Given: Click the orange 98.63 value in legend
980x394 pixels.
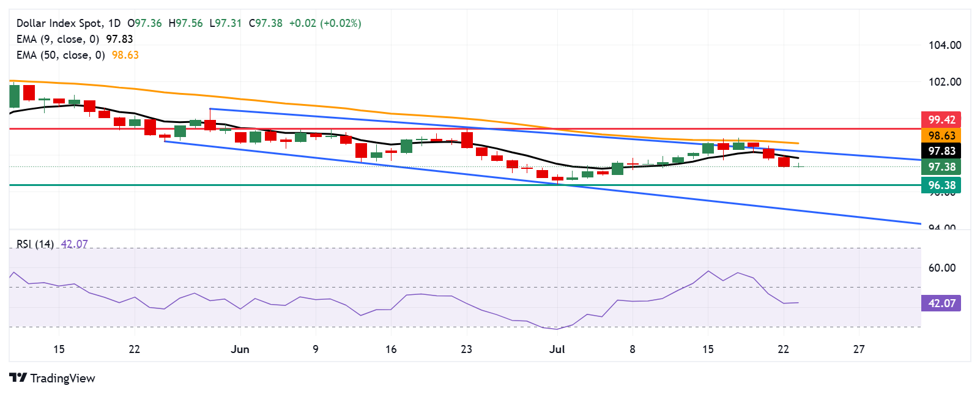Looking at the screenshot, I should coord(125,55).
